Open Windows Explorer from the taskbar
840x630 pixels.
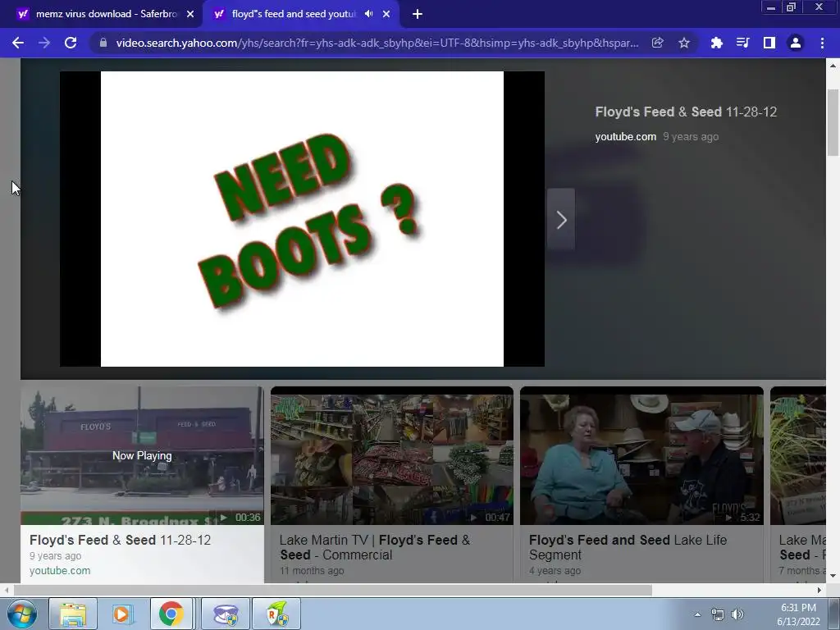(73, 614)
